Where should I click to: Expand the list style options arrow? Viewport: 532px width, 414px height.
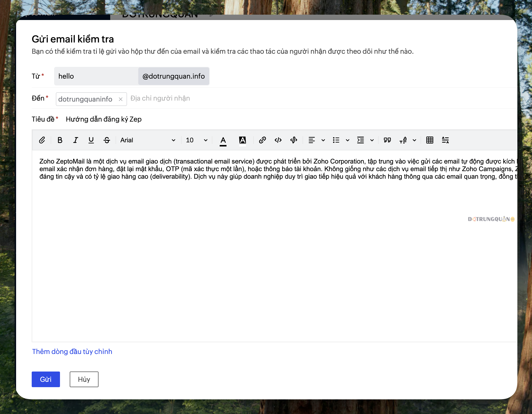click(348, 140)
